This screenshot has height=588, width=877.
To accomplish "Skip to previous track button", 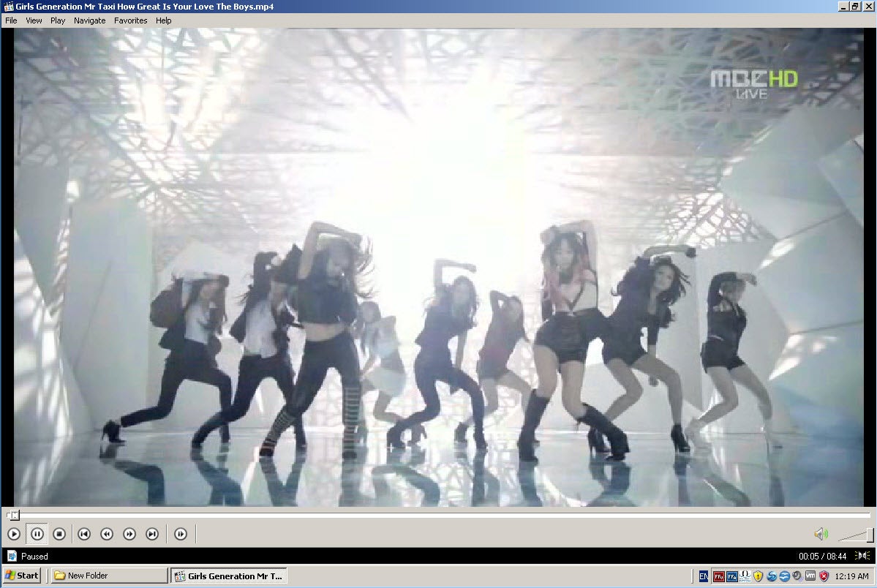I will coord(84,534).
